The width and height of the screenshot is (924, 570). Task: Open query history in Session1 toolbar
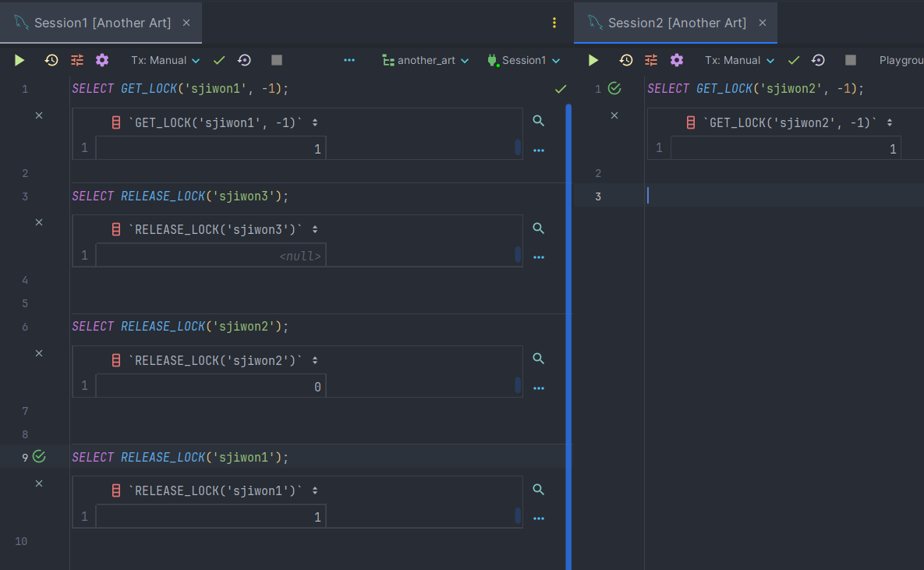click(x=51, y=60)
